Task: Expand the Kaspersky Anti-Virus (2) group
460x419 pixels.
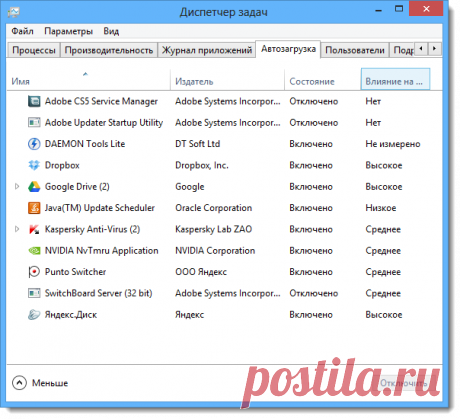Action: 17,229
